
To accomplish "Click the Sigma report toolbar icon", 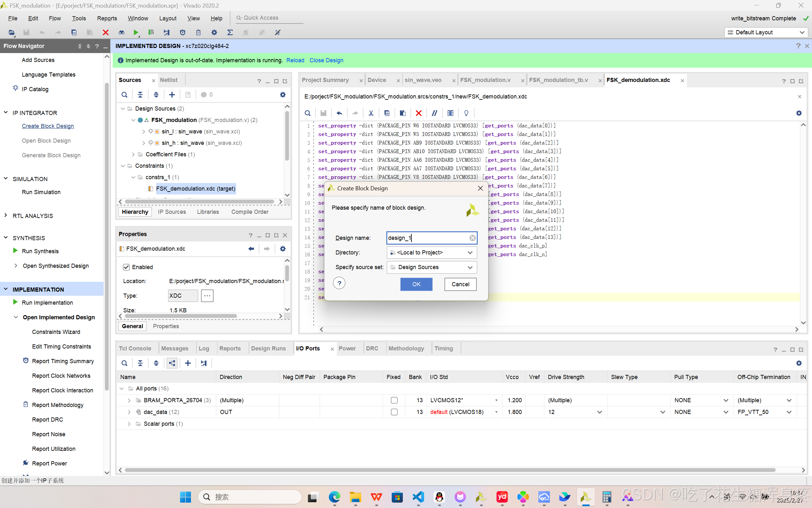I will [230, 32].
